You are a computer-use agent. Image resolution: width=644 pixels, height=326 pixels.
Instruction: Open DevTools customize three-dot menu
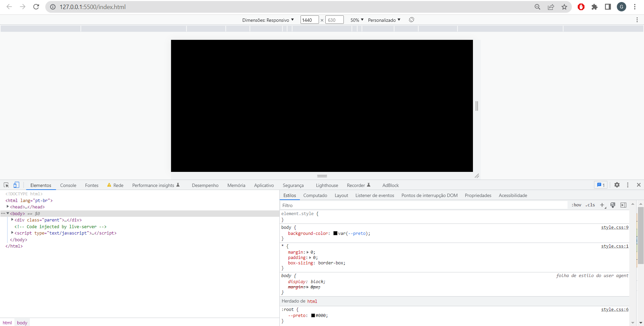pyautogui.click(x=628, y=185)
